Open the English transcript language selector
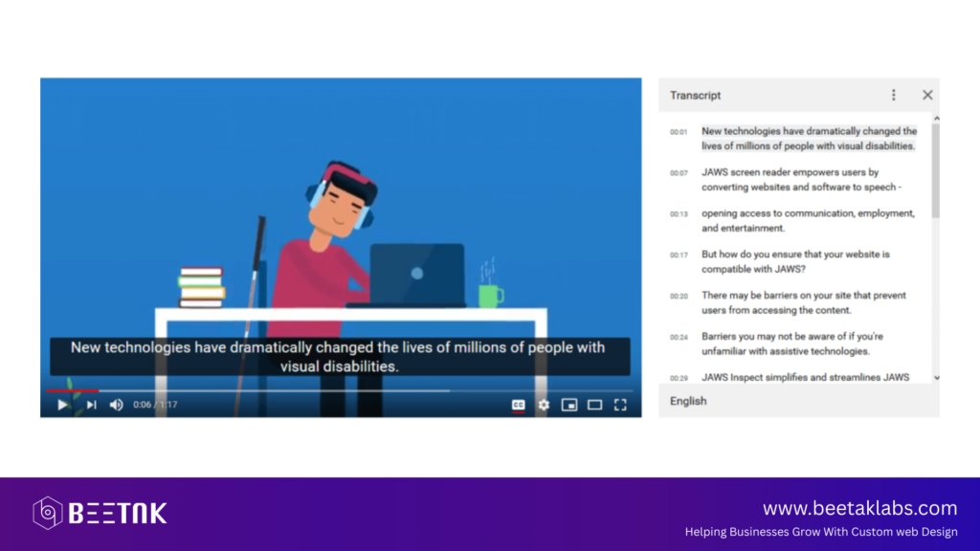980x551 pixels. [x=799, y=401]
